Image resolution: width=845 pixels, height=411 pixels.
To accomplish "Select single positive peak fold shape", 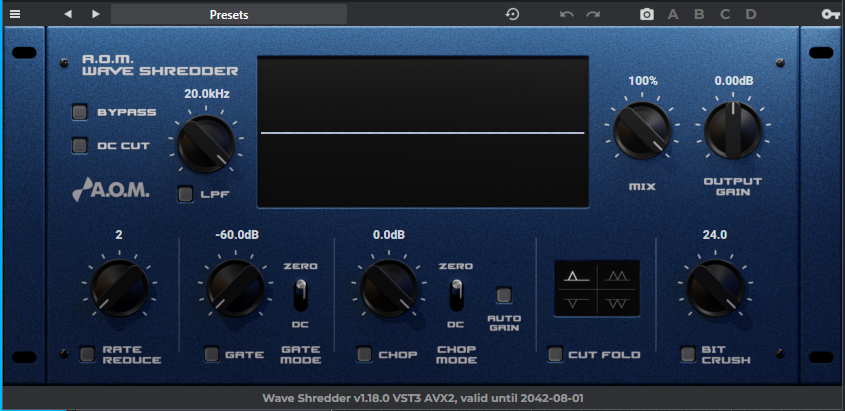I will point(577,276).
